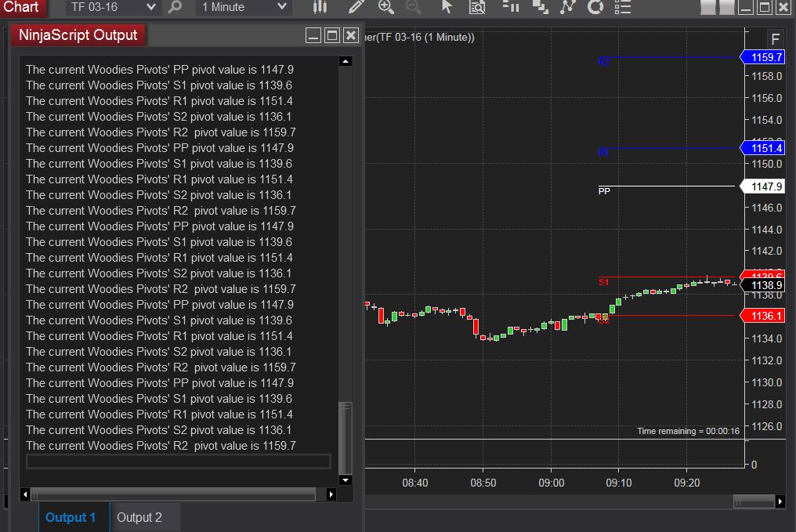Click the 1151.4 R1 price marker
Image resolution: width=796 pixels, height=532 pixels.
pos(762,148)
